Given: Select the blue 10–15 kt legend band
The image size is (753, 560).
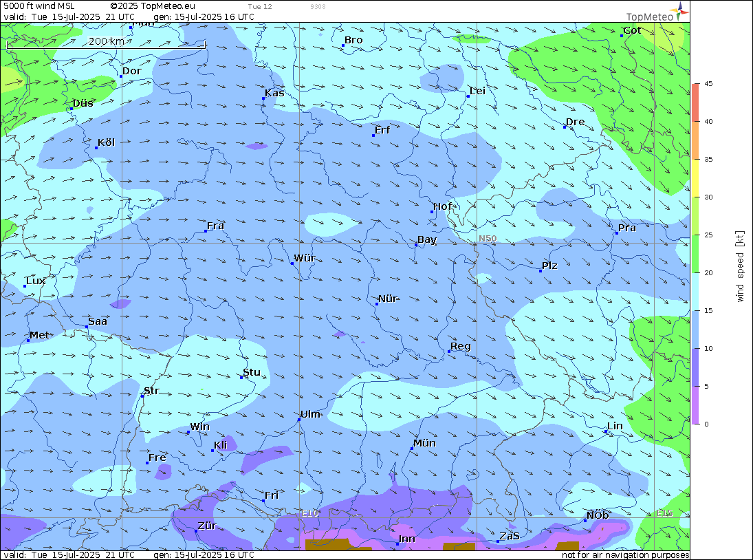Looking at the screenshot, I should click(695, 330).
